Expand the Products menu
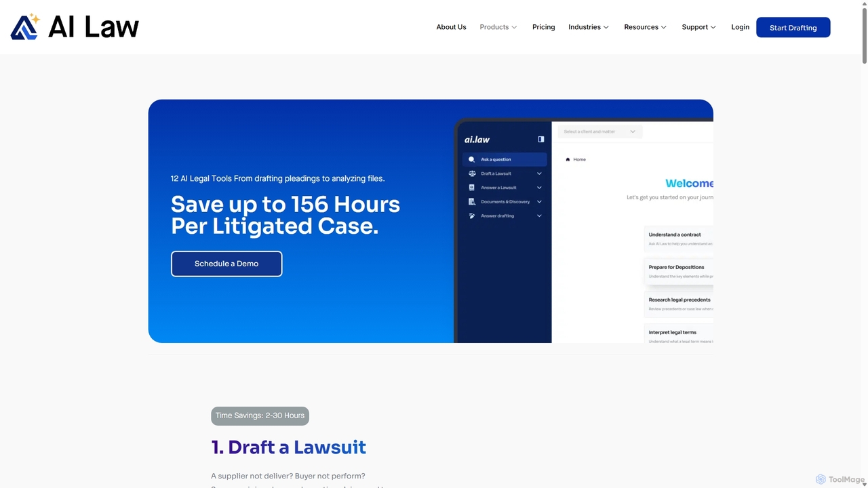Viewport: 868px width, 488px height. click(x=498, y=27)
